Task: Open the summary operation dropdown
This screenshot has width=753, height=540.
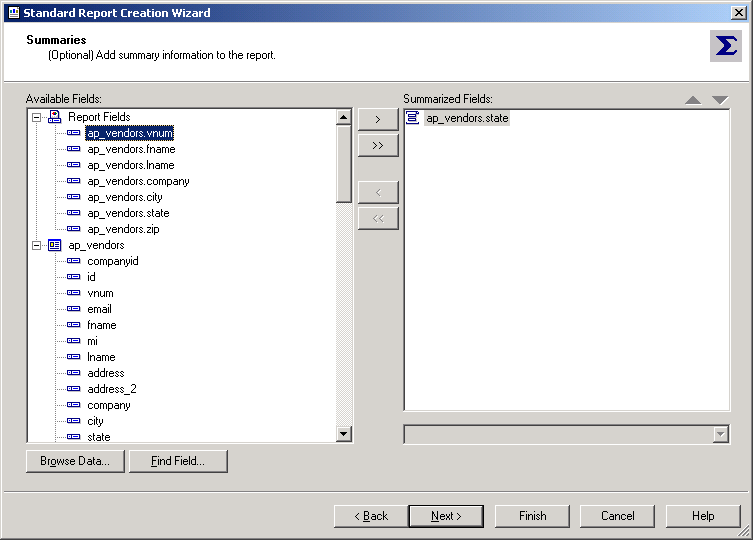Action: (720, 434)
